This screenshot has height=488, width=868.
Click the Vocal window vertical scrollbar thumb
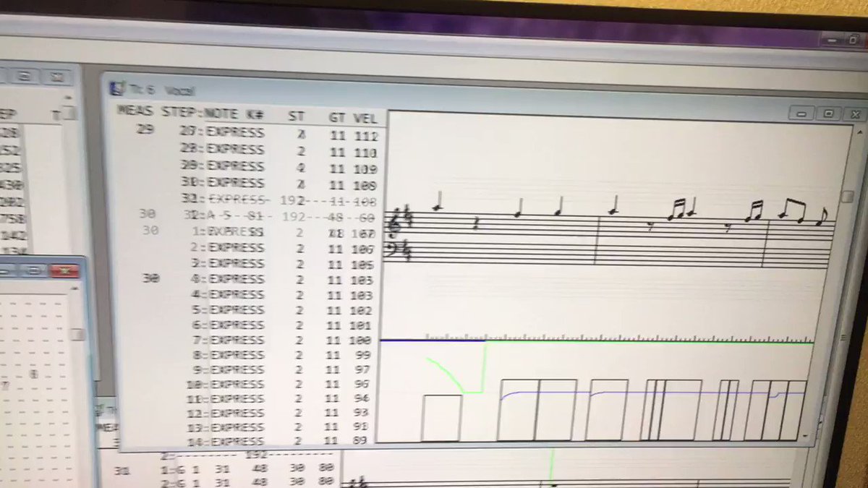[846, 197]
